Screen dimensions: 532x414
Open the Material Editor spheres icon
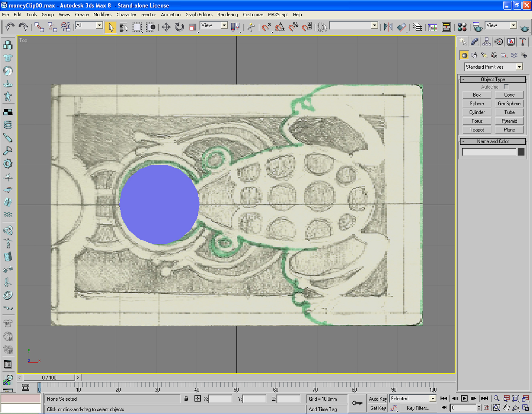pyautogui.click(x=462, y=27)
